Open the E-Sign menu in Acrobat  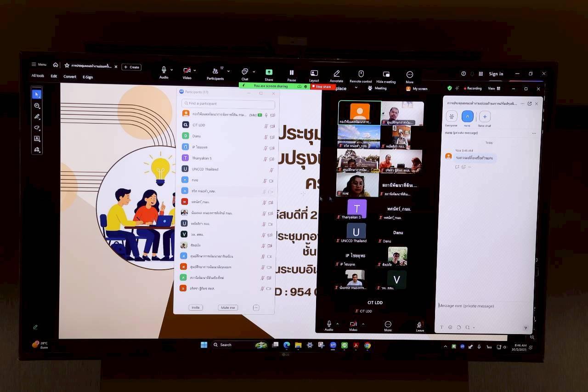coord(88,77)
